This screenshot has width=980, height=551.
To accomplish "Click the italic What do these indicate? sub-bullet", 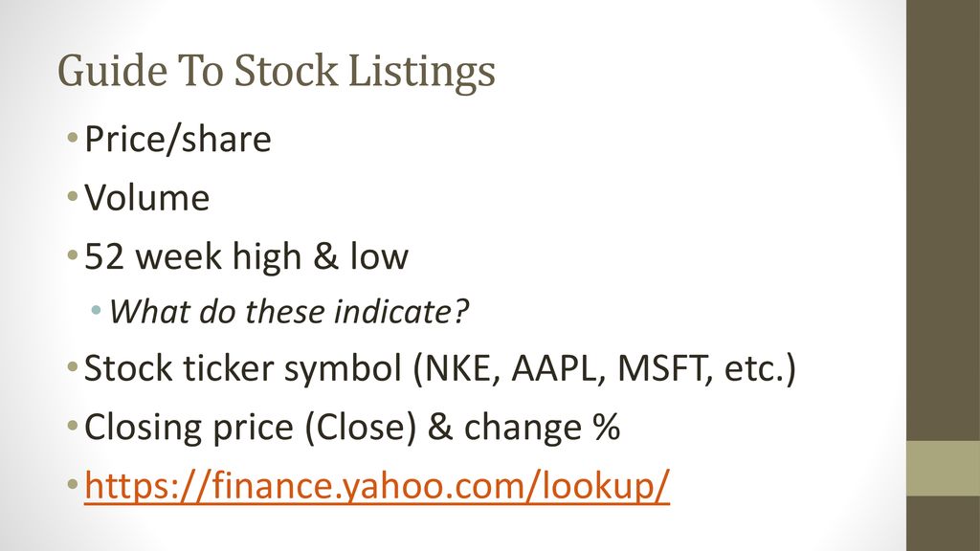I will click(289, 311).
